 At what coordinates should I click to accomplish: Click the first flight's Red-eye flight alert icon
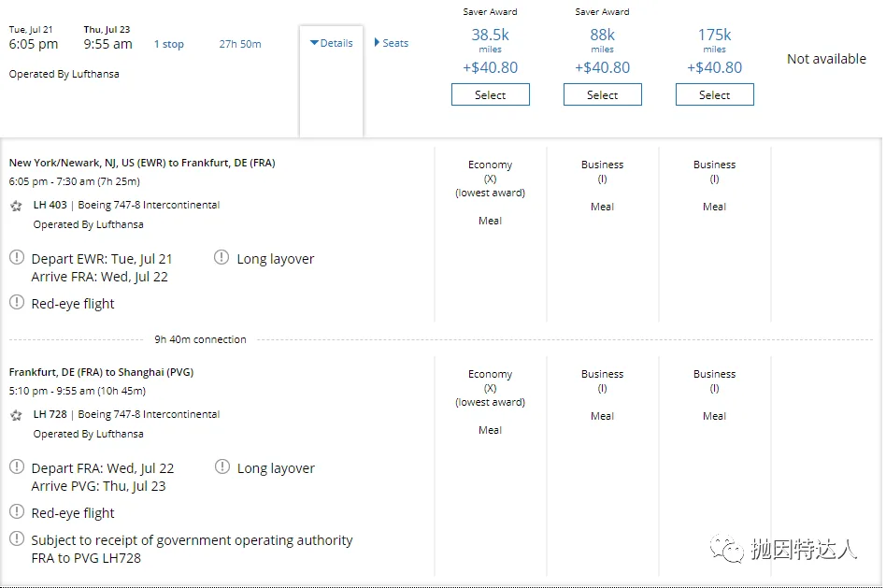click(x=17, y=302)
